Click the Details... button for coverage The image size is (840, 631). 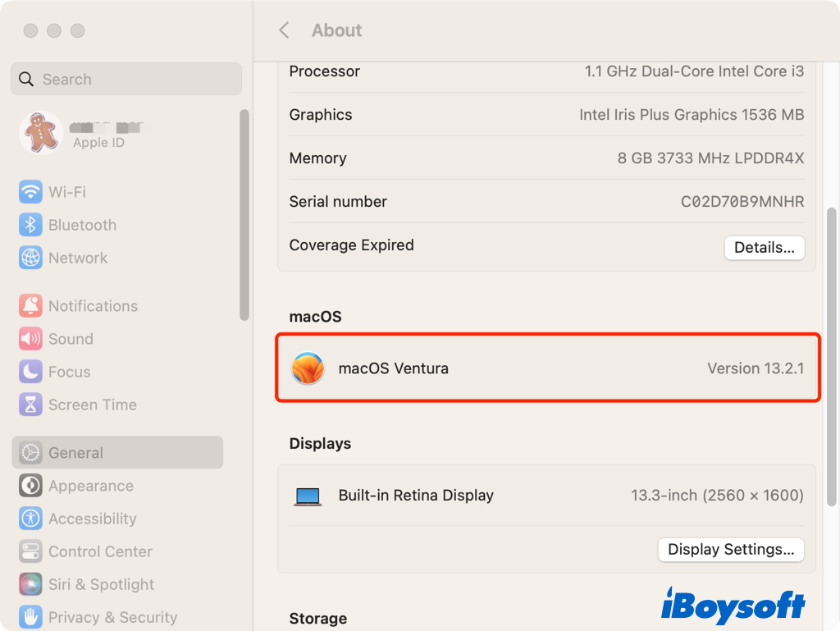764,248
